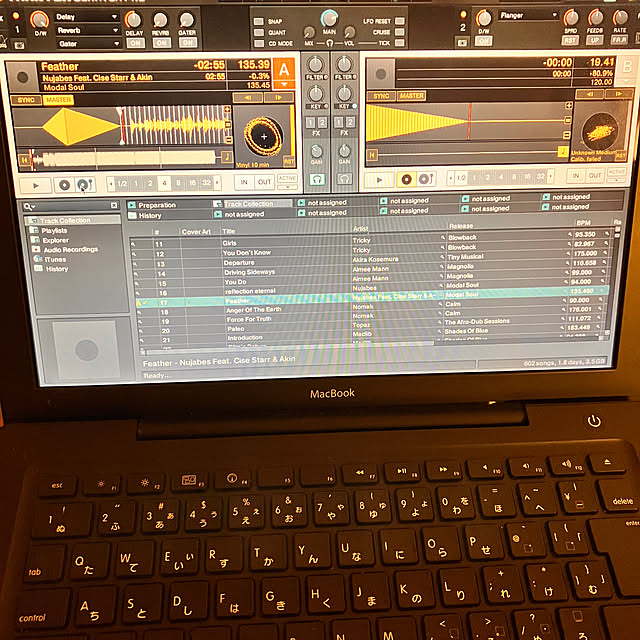Select Deck A internal playback mode disc icon

click(x=64, y=185)
